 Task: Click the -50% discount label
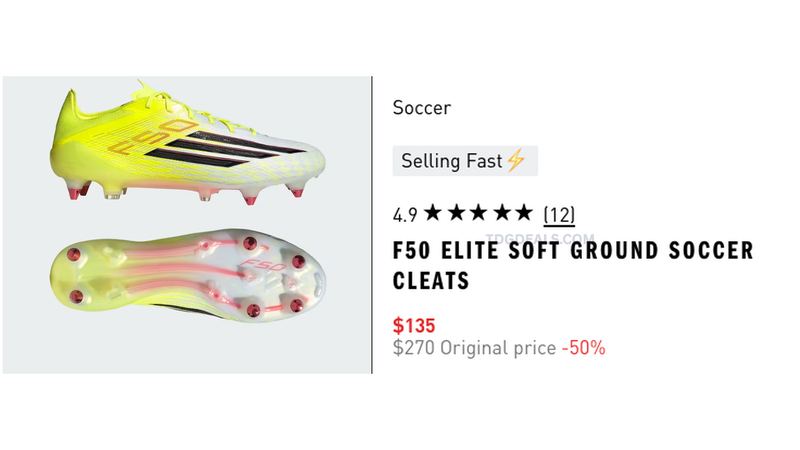pos(584,348)
